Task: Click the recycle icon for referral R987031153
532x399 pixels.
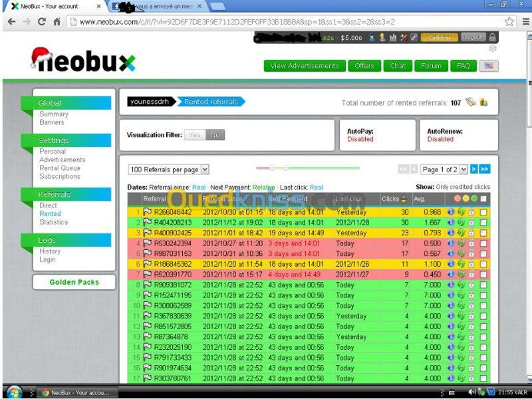Action: point(461,253)
